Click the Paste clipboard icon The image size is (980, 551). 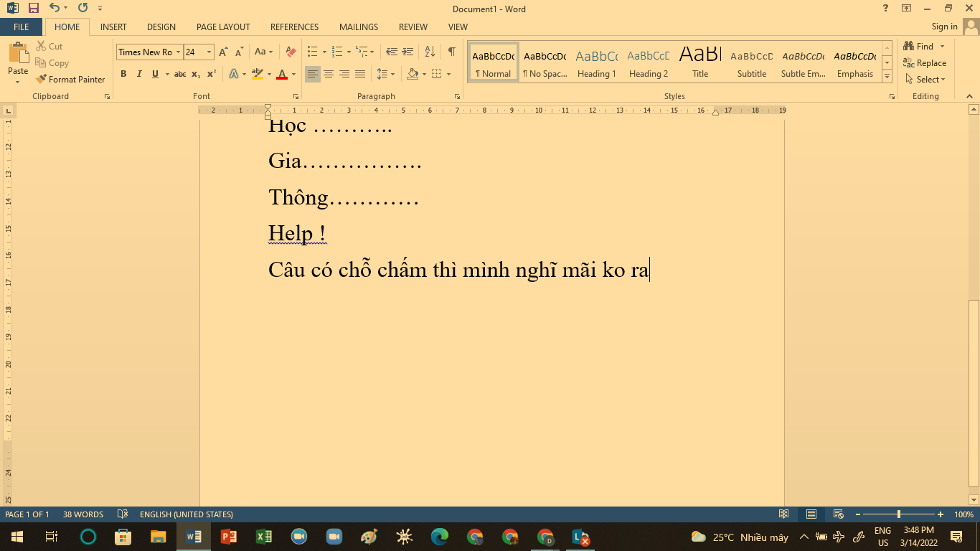point(18,53)
